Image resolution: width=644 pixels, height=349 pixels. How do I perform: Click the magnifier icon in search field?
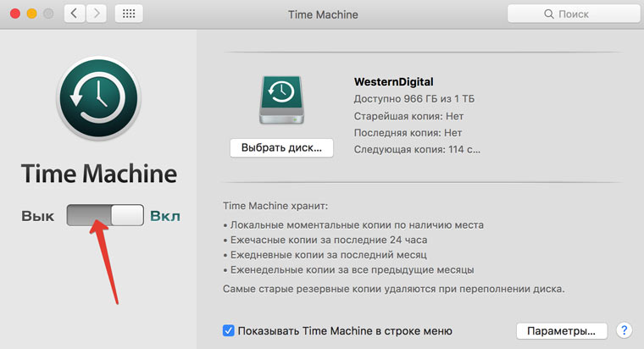[549, 14]
